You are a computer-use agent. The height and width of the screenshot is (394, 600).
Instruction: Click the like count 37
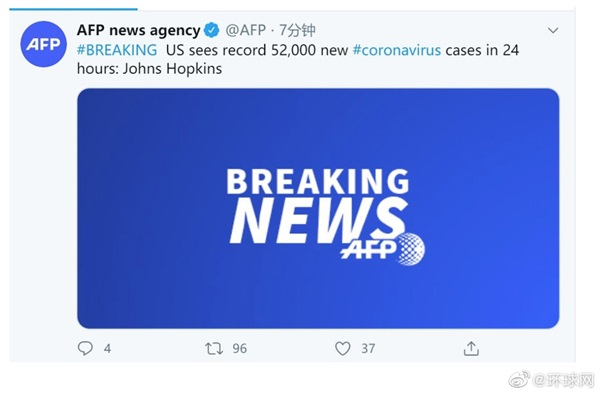[368, 348]
